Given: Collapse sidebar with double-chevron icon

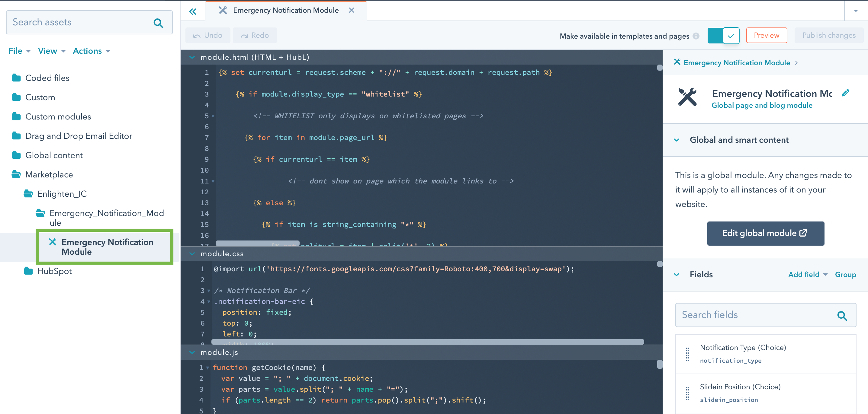Looking at the screenshot, I should [x=193, y=12].
